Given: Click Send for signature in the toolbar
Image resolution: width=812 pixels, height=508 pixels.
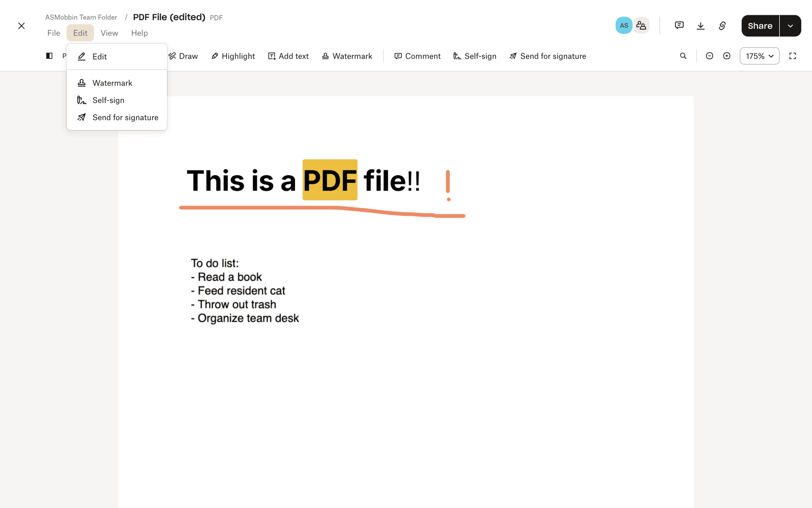Looking at the screenshot, I should pos(548,56).
